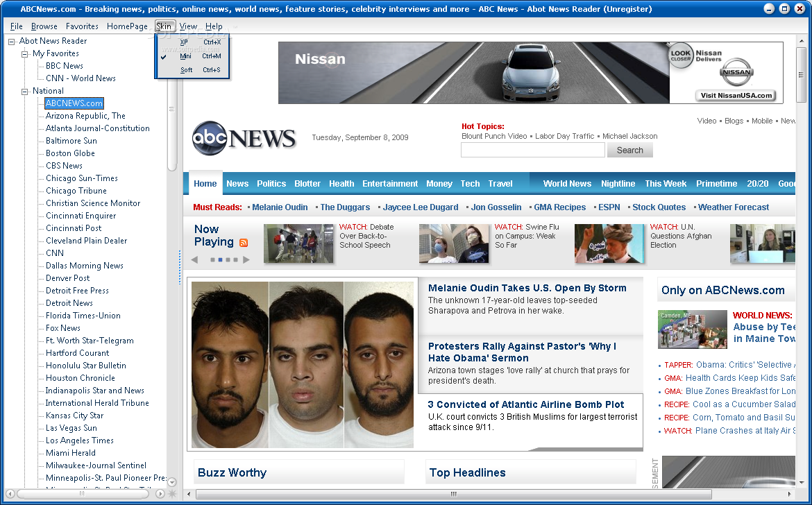The width and height of the screenshot is (812, 505).
Task: Select Los Angeles Times in the tree
Action: point(79,440)
